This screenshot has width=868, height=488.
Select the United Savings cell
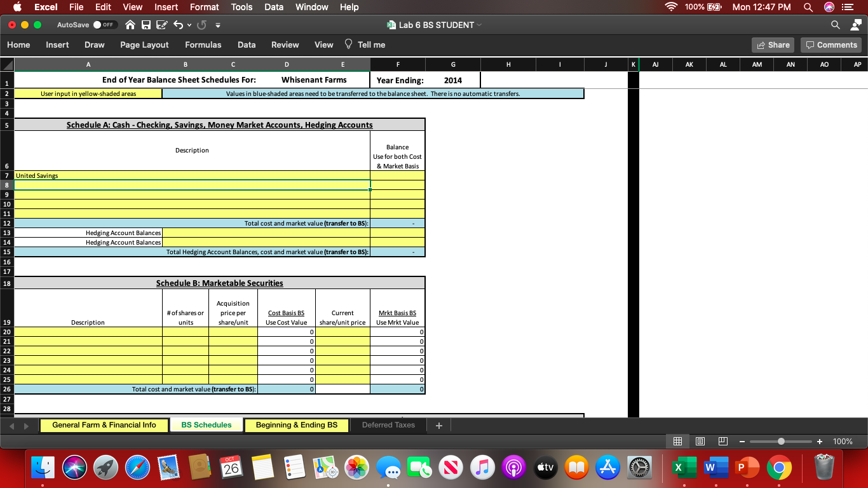(x=192, y=175)
